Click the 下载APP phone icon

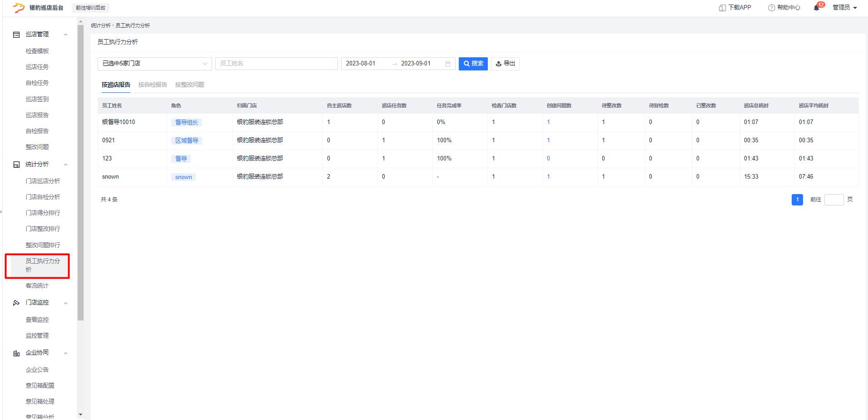pyautogui.click(x=722, y=8)
